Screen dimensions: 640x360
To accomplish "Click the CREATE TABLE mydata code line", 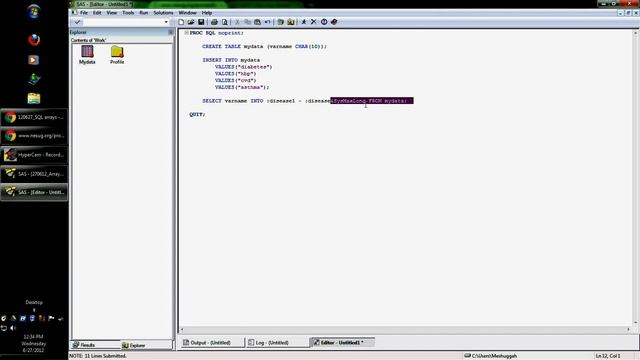I will pos(264,47).
